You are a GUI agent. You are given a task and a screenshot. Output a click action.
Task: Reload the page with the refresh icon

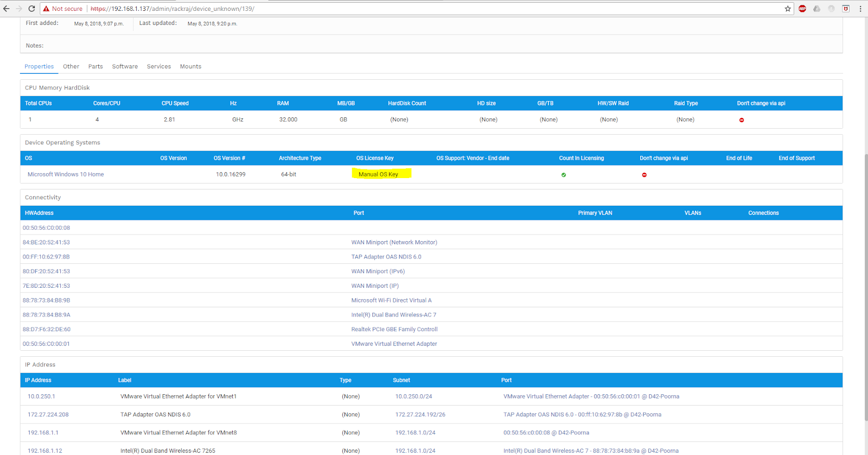tap(31, 9)
